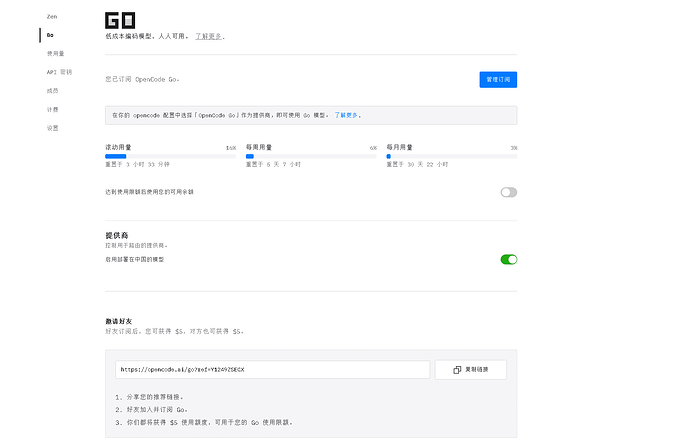Click 重置于 3 小时 33 分钟 text
The image size is (690, 447).
pyautogui.click(x=137, y=165)
